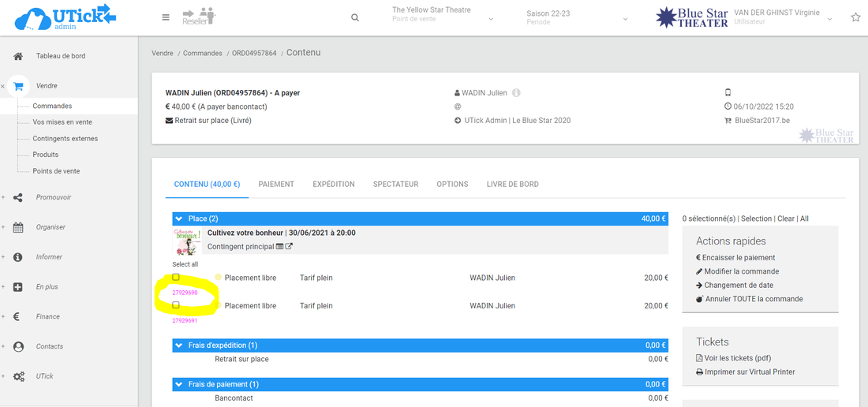Click the yellow seat color dot
Screen dimensions: 868x407
219,278
